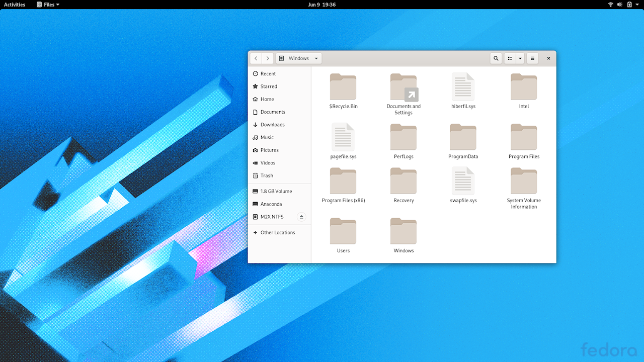The width and height of the screenshot is (644, 362).
Task: Close the Files window
Action: (548, 58)
